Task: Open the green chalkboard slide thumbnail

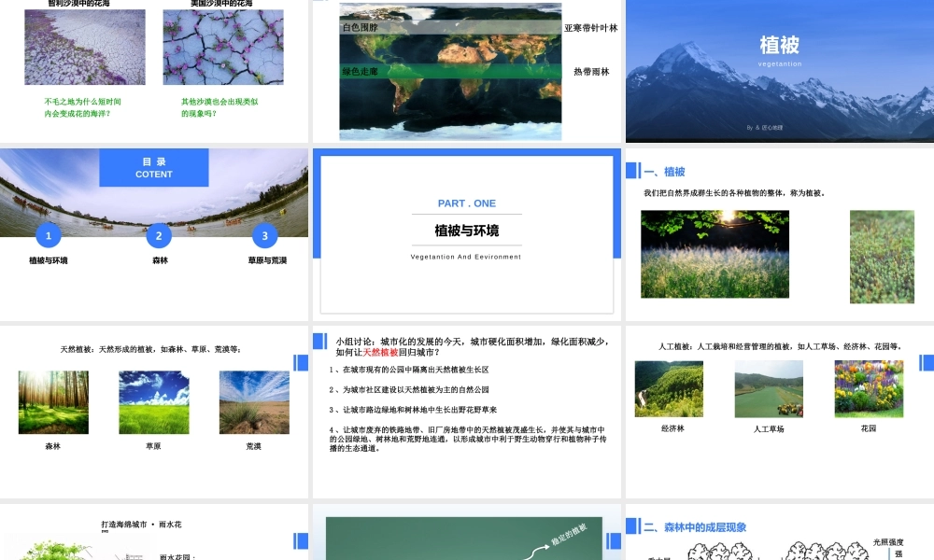Action: (x=466, y=537)
